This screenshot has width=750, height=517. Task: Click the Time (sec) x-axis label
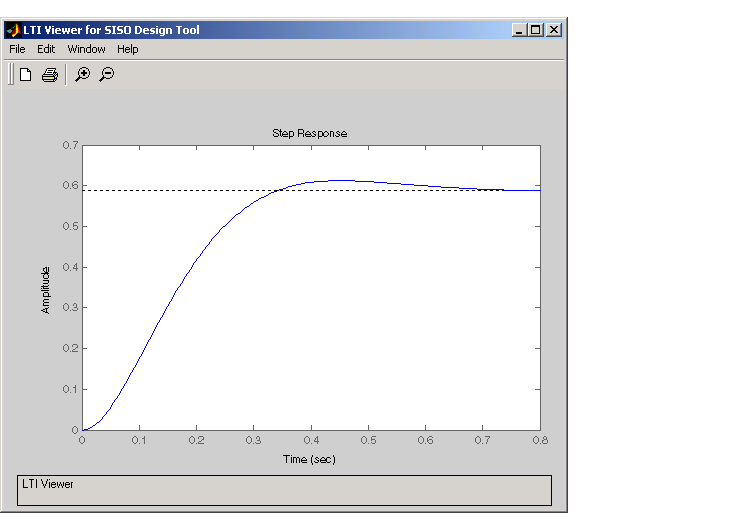310,459
